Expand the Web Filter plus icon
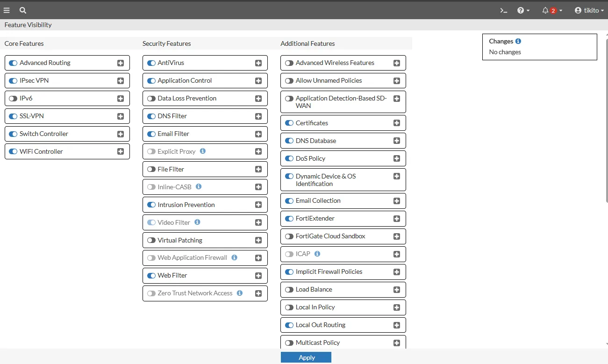The height and width of the screenshot is (364, 608). click(x=258, y=276)
